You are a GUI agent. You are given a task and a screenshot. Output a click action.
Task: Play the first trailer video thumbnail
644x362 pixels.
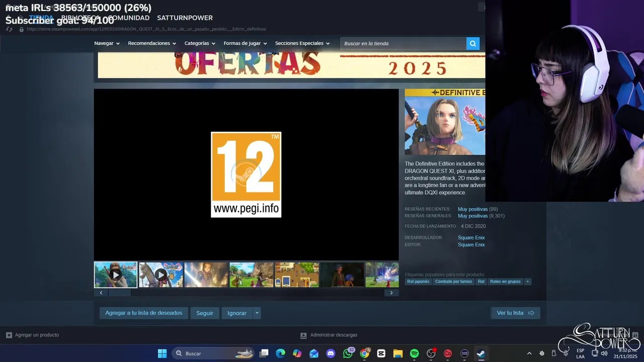point(116,275)
